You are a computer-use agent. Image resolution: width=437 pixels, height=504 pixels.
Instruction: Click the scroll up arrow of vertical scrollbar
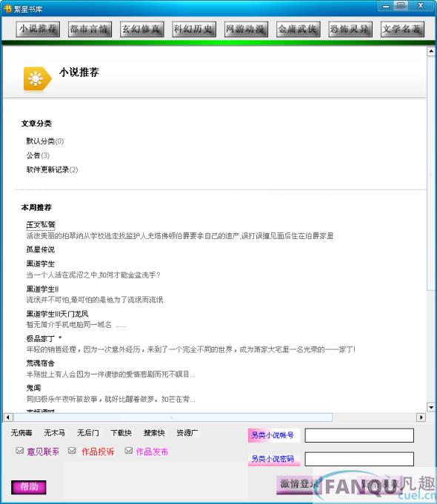431,51
